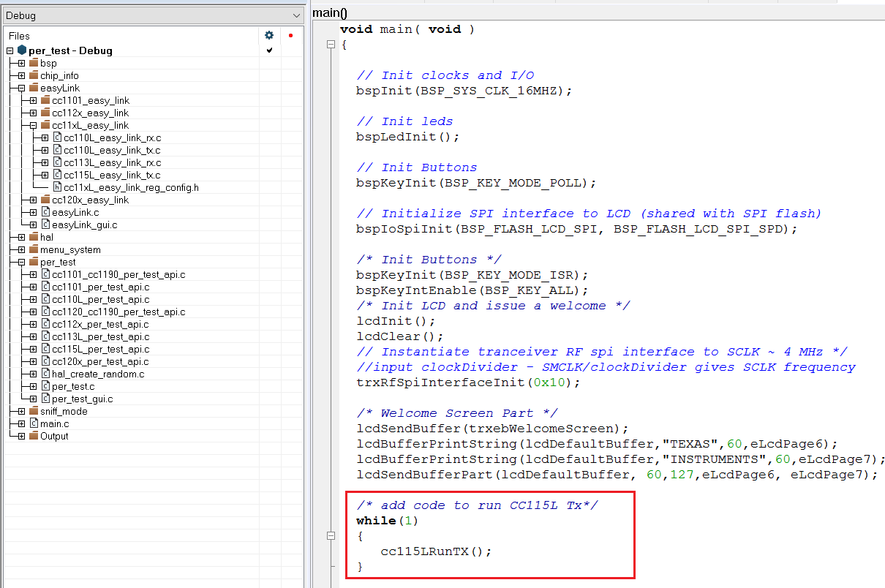This screenshot has height=588, width=885.
Task: Expand the main.c file node
Action: tap(22, 423)
